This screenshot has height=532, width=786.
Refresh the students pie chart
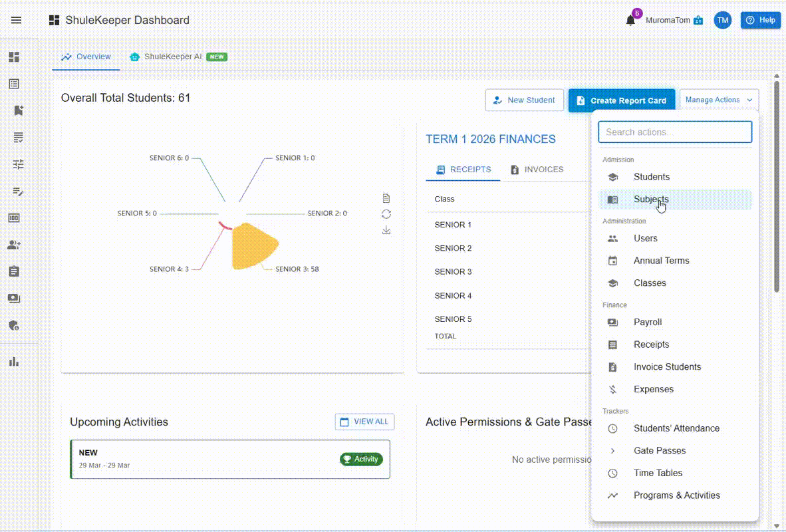[386, 214]
